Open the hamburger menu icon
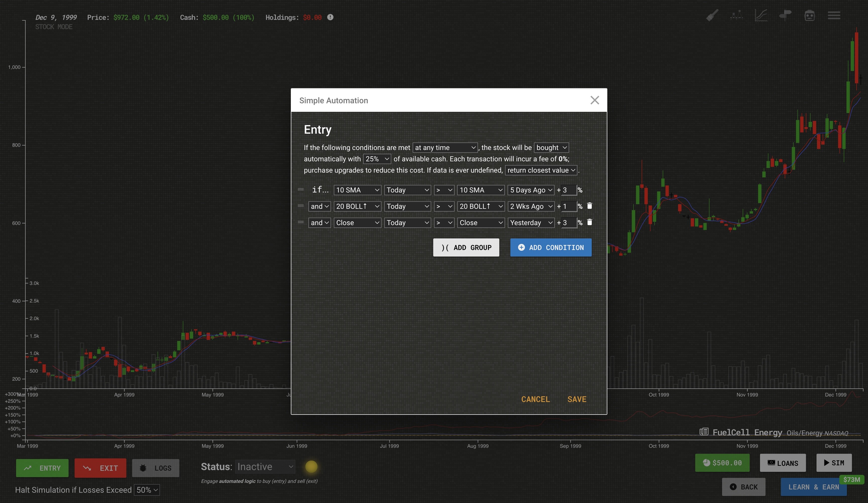Viewport: 868px width, 503px height. [x=834, y=16]
